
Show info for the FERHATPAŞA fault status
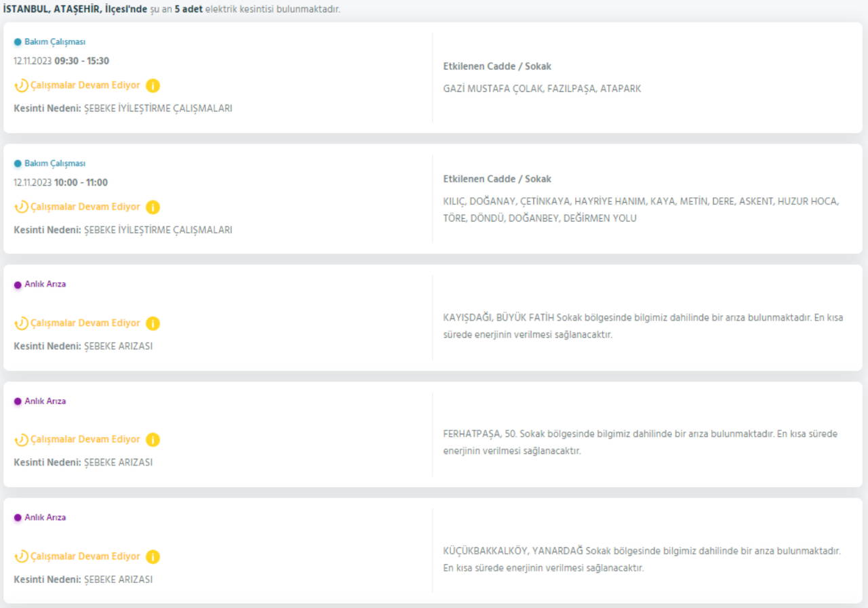153,440
